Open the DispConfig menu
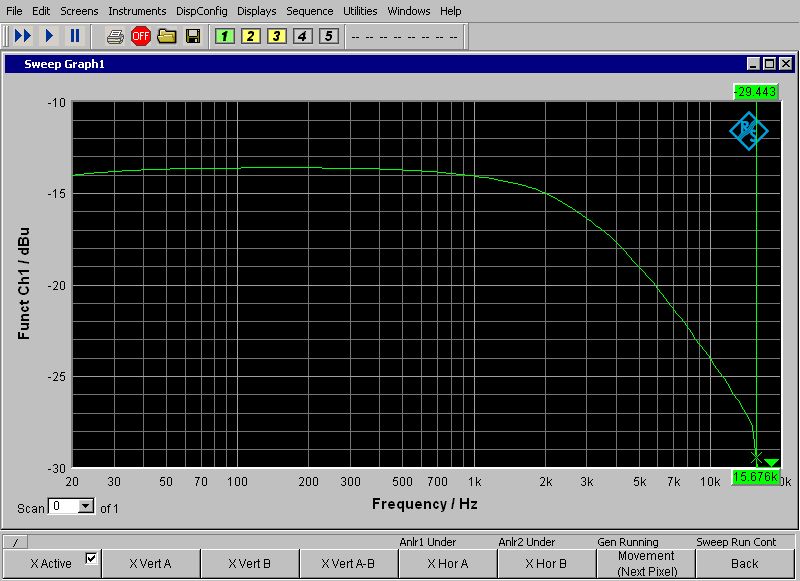This screenshot has width=800, height=581. [202, 11]
